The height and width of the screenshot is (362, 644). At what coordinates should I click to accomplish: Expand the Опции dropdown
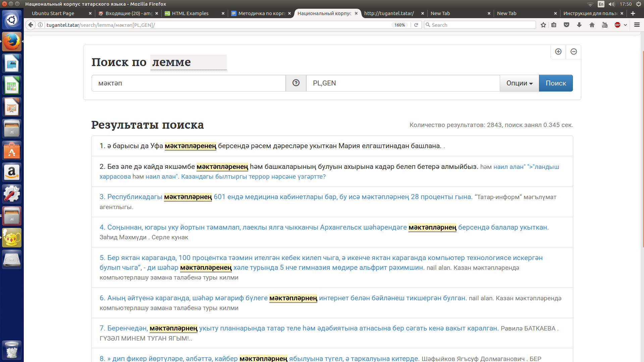point(519,83)
